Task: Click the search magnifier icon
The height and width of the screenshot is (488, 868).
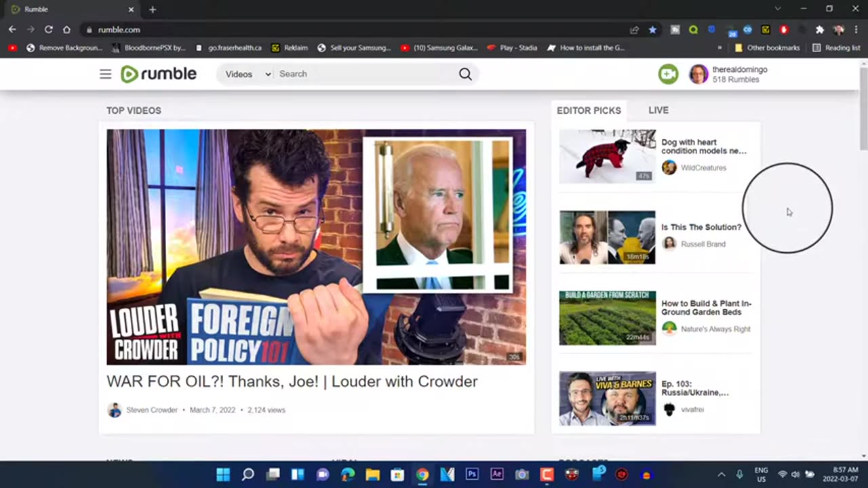Action: (465, 74)
